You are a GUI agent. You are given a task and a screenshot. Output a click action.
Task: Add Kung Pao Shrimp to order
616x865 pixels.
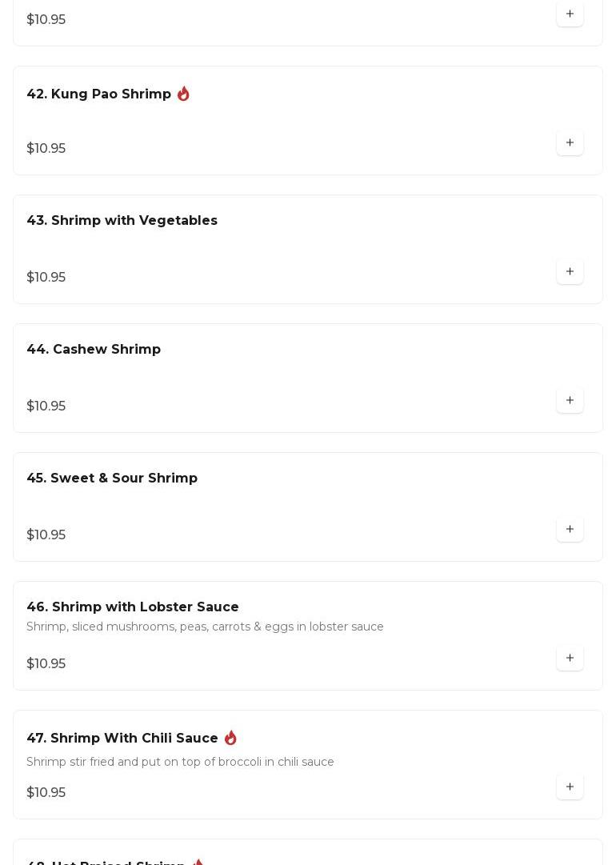pyautogui.click(x=570, y=143)
